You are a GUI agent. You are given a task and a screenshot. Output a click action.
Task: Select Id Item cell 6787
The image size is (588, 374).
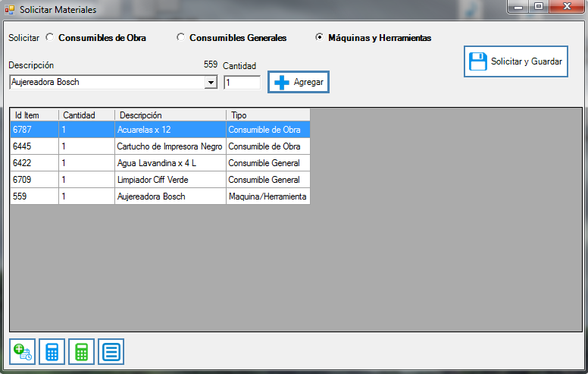35,130
